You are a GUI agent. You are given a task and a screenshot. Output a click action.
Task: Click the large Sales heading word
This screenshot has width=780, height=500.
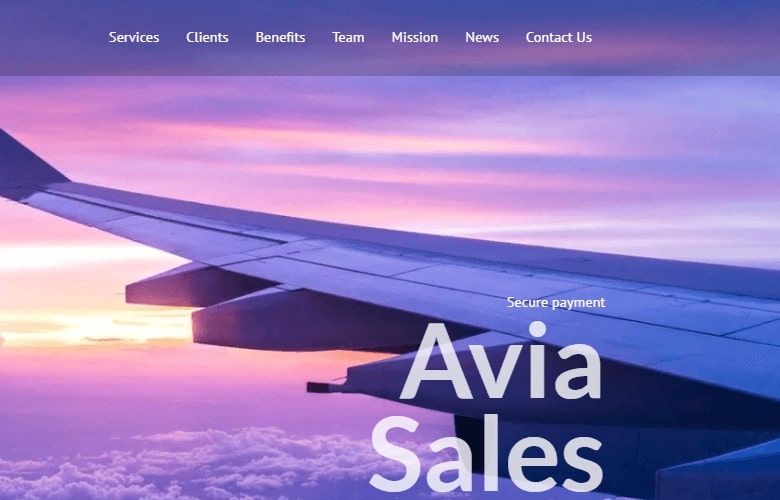tap(486, 453)
